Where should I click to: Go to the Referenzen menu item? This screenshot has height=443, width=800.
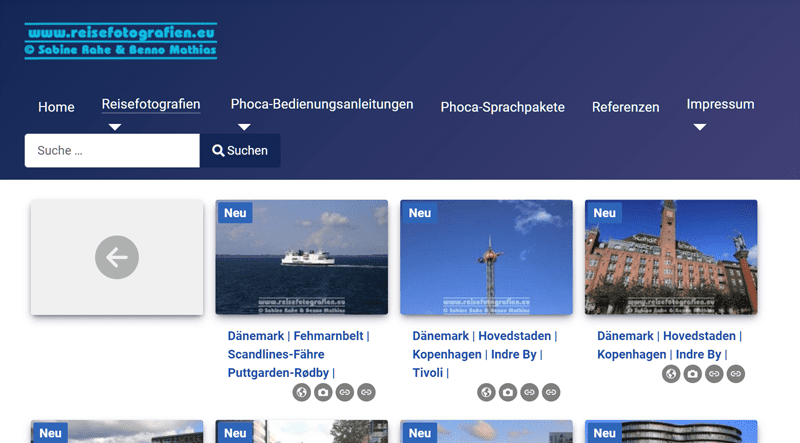[x=625, y=107]
